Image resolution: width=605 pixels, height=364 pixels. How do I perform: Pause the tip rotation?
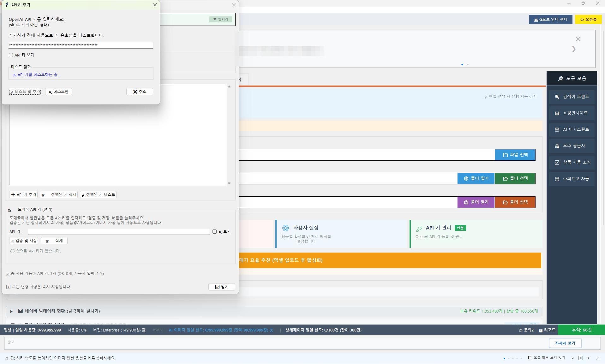581,358
